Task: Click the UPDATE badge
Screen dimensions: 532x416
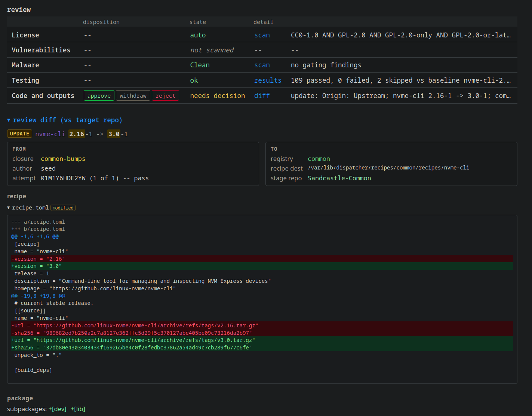Action: click(x=19, y=134)
